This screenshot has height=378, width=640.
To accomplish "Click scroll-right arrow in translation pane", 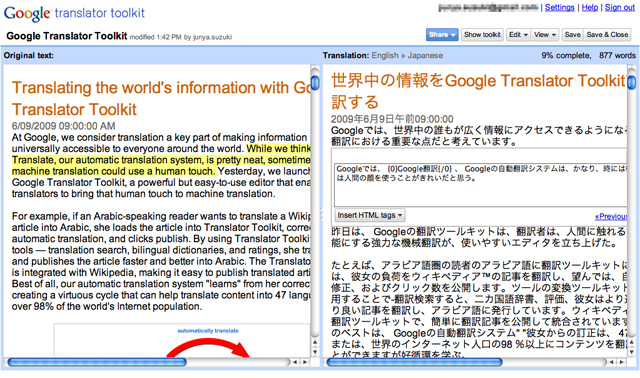I will pos(621,362).
